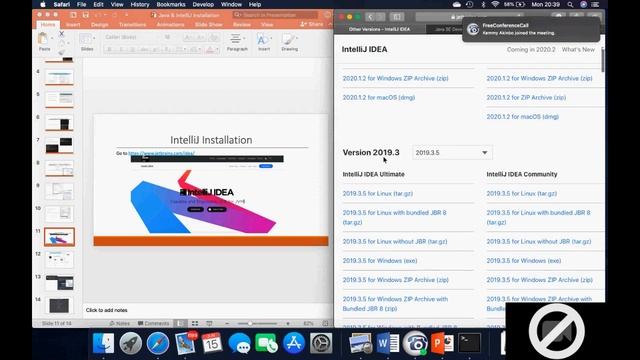Open the 2019.3.5 version dropdown
The image size is (640, 360).
tap(452, 153)
